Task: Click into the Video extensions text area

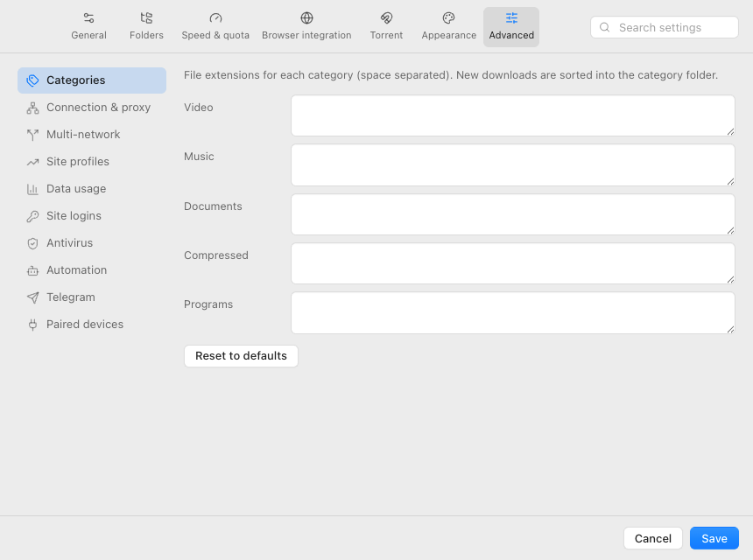Action: (x=513, y=115)
